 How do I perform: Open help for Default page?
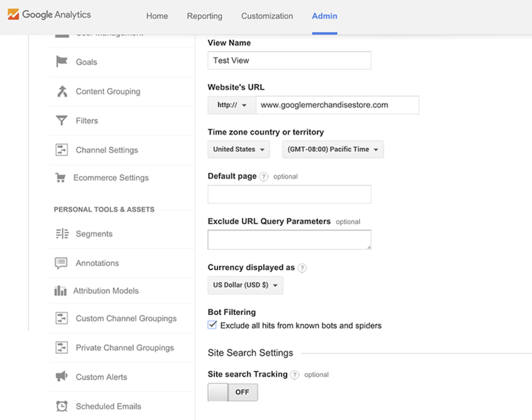(x=264, y=176)
